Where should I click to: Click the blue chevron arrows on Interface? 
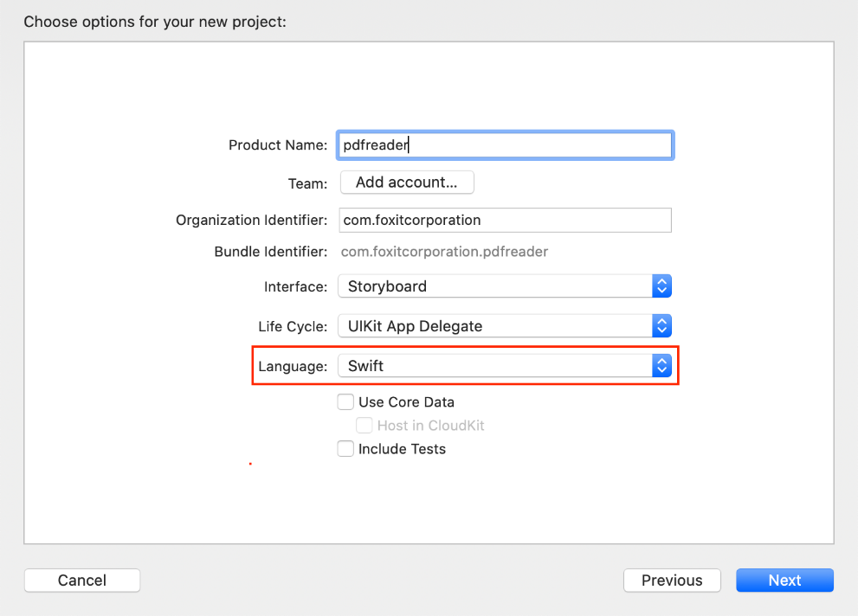click(x=661, y=286)
